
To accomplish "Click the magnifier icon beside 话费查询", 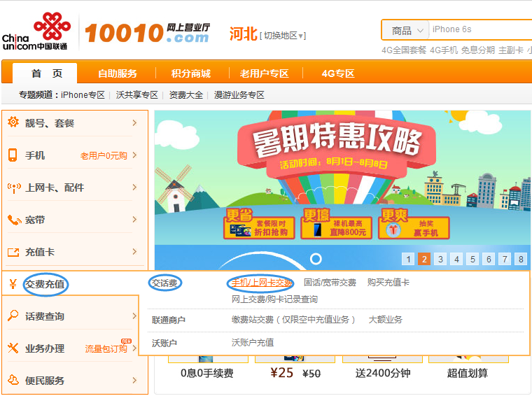I will (13, 316).
